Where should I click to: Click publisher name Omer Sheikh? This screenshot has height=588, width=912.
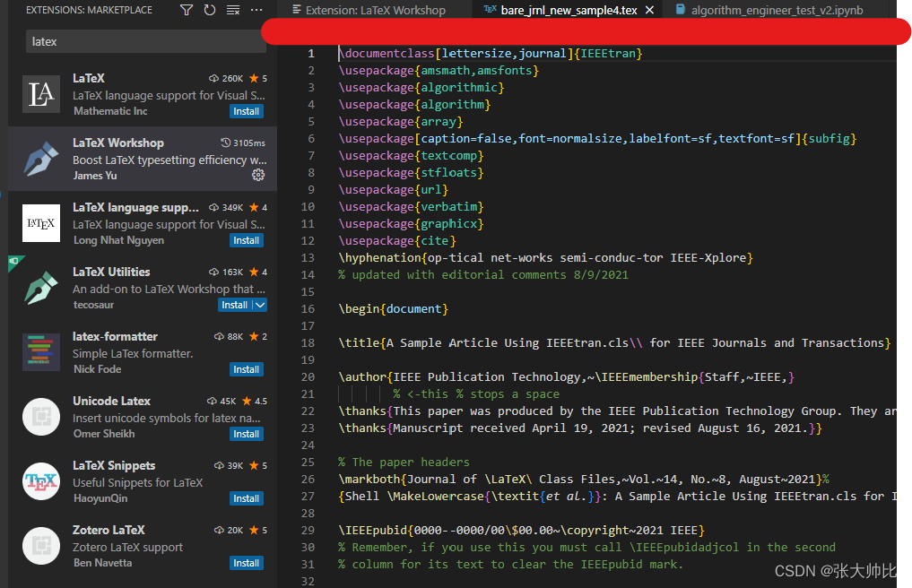103,433
